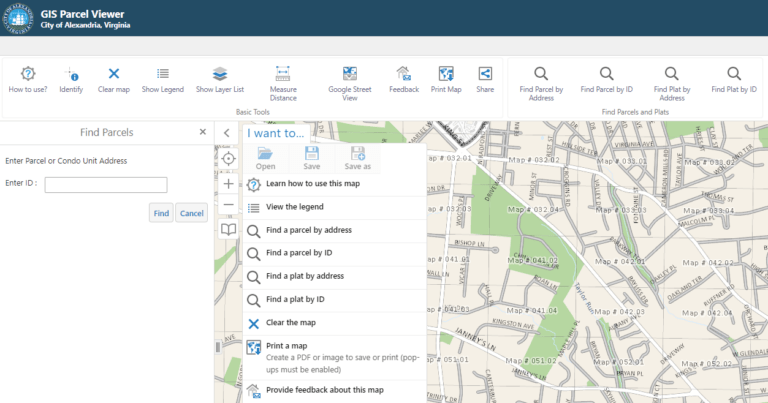Click the Enter ID text field
The width and height of the screenshot is (768, 403).
tap(106, 184)
